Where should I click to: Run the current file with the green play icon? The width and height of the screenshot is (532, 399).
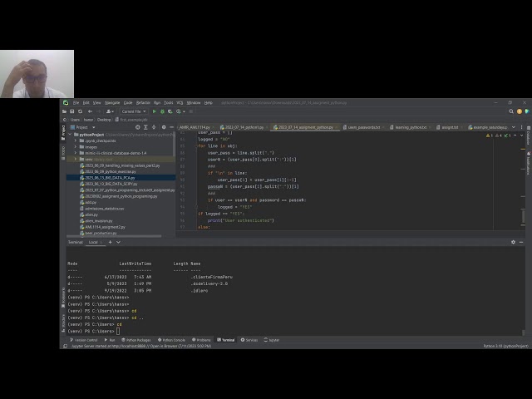pos(155,111)
